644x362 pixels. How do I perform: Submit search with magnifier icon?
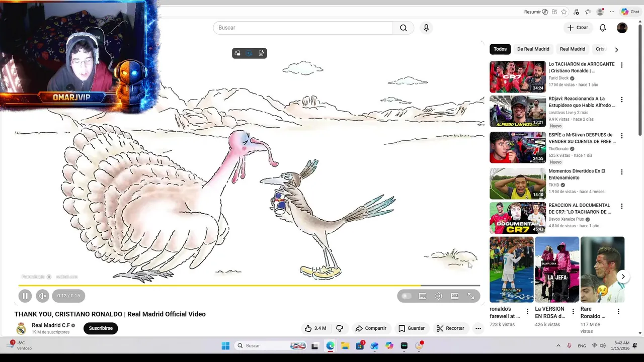point(404,28)
